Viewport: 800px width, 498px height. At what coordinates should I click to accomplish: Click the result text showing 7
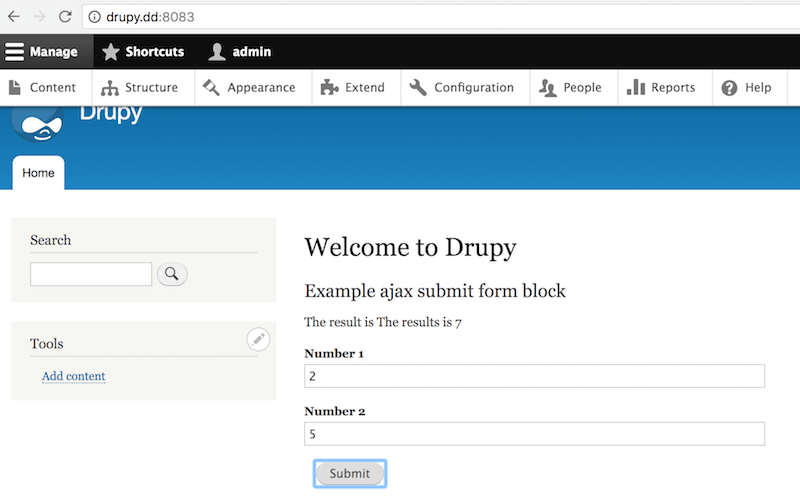[383, 322]
